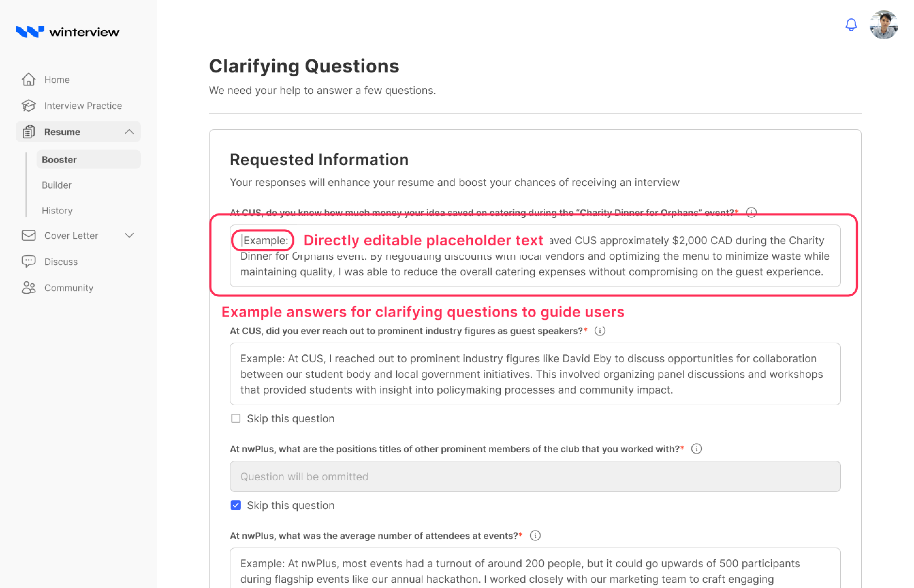The width and height of the screenshot is (914, 588).
Task: Click info icon beside average attendees question
Action: click(x=535, y=536)
